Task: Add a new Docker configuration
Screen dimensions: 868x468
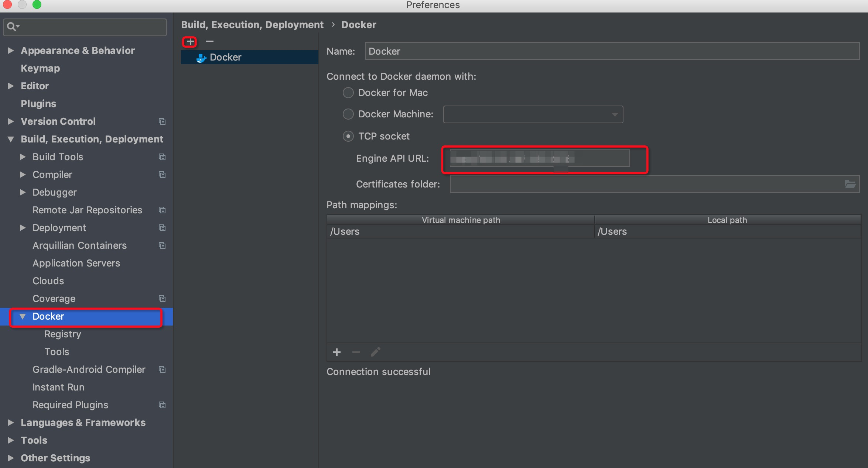Action: tap(190, 42)
